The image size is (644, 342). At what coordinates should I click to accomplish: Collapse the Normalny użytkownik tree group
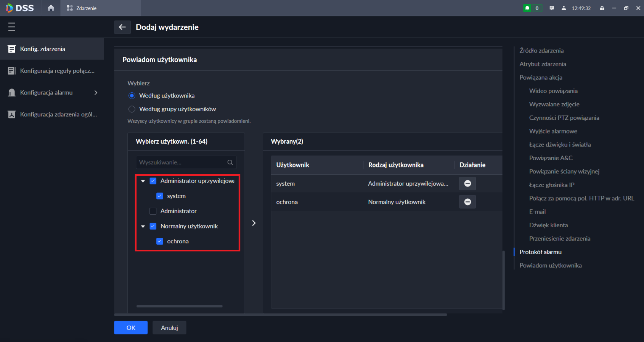(x=143, y=226)
